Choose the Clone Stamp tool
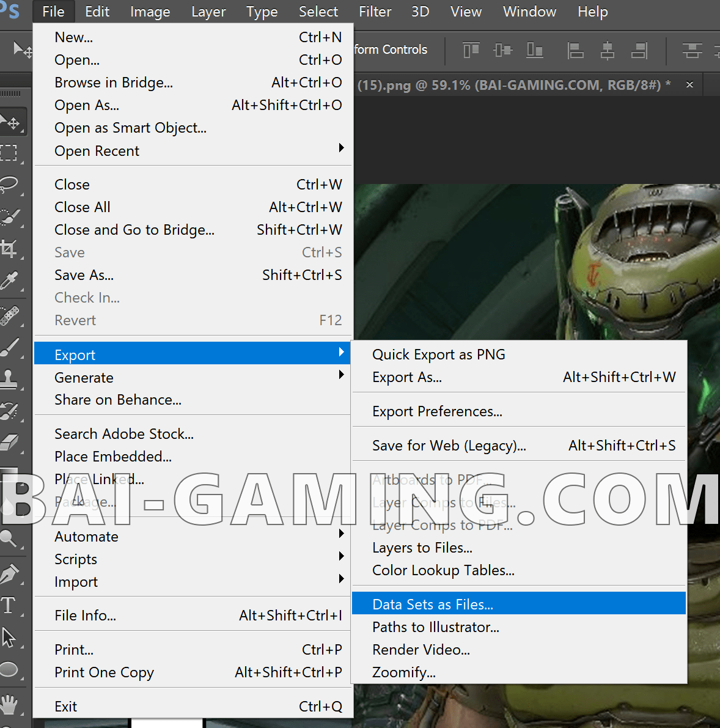The image size is (720, 728). [9, 378]
